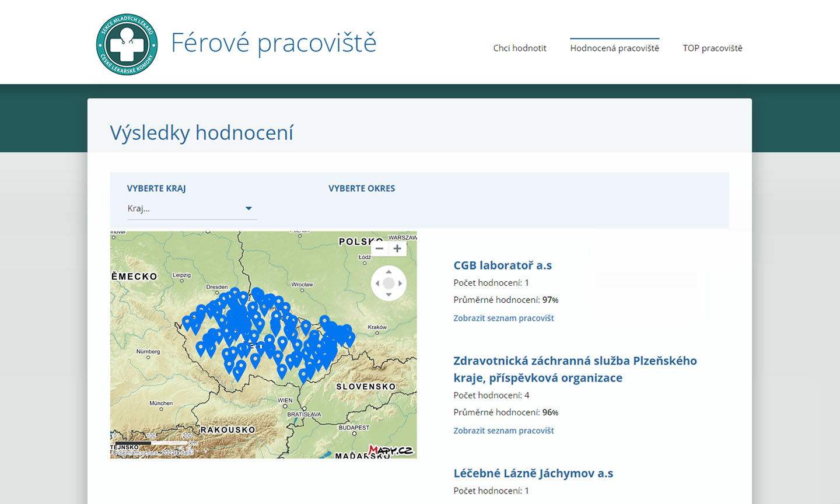Click the Wrocław city label on map
Screen dimensions: 840x504
pyautogui.click(x=302, y=285)
